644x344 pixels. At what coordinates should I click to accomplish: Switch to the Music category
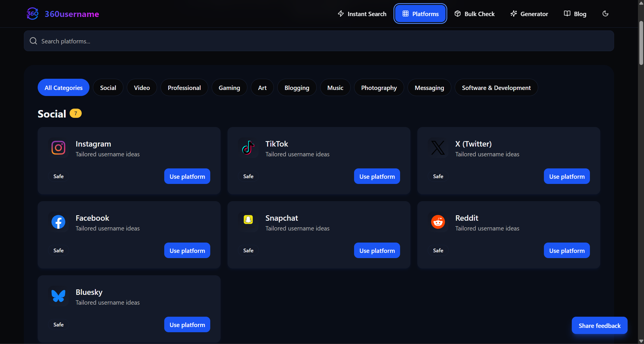tap(335, 87)
